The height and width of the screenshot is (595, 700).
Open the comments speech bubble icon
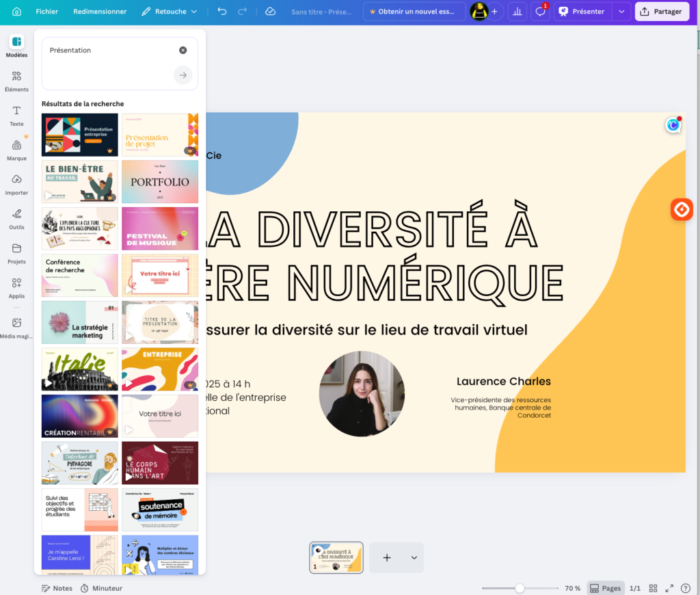540,12
